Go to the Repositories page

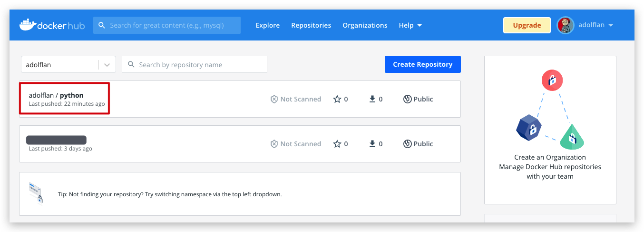(311, 25)
